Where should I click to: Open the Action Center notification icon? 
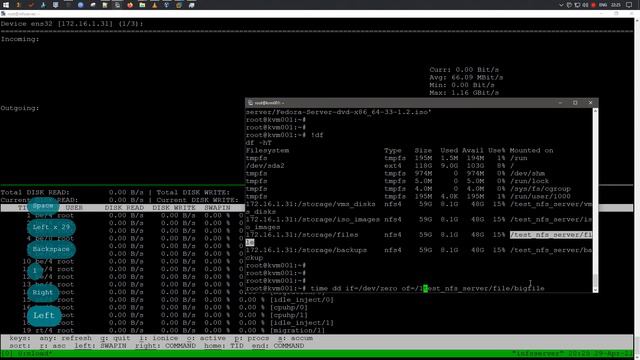tap(629, 5)
